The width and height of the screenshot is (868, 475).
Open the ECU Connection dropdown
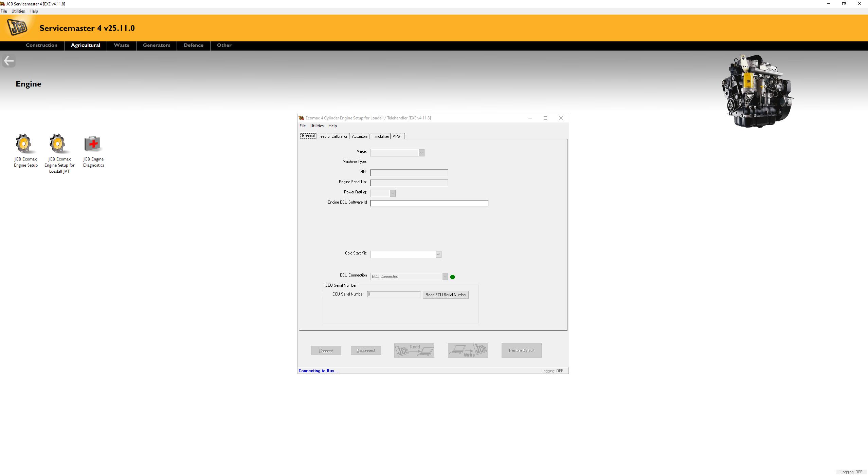[x=445, y=277]
